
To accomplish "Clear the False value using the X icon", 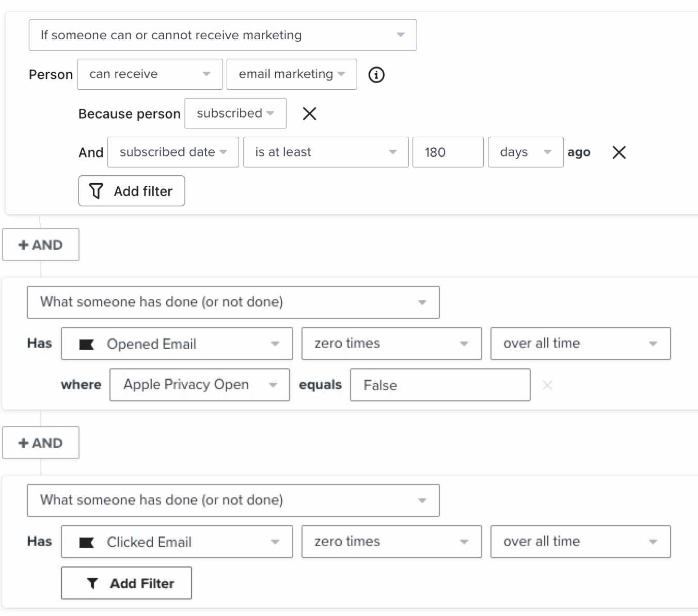I will click(547, 385).
